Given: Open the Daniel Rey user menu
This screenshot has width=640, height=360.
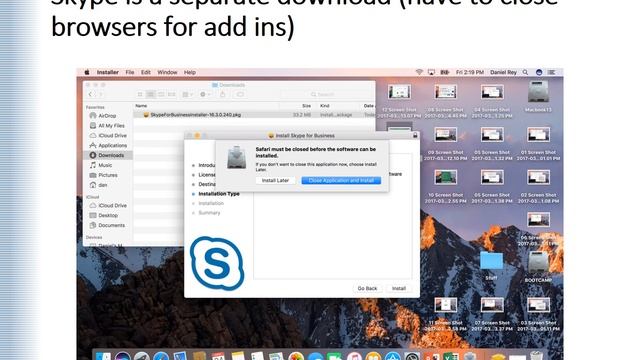Looking at the screenshot, I should click(503, 72).
